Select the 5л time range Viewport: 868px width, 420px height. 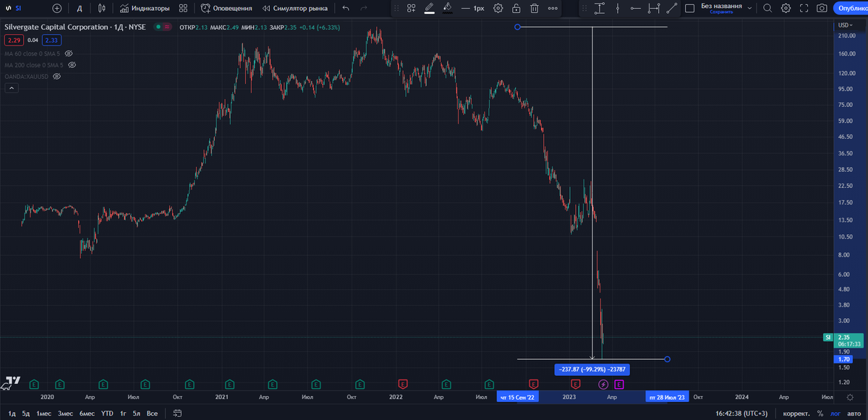tap(137, 413)
